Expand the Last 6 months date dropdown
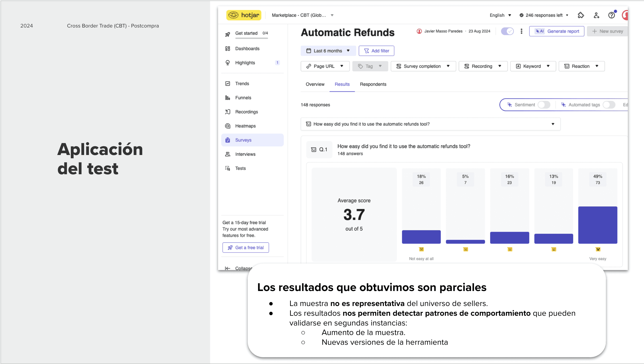The width and height of the screenshot is (644, 364). click(x=328, y=51)
